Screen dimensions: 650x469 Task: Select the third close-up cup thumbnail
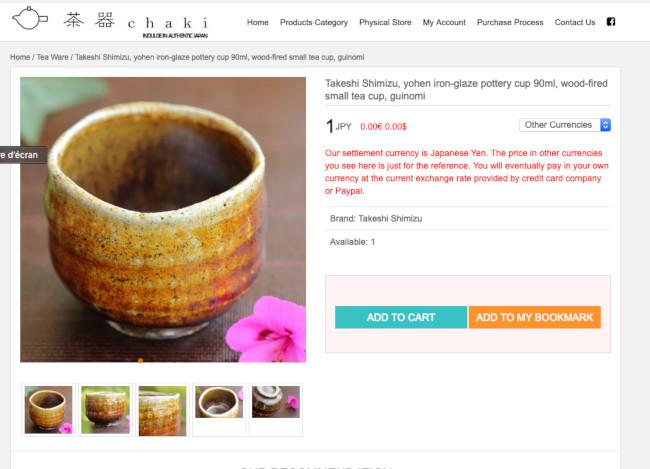point(162,410)
